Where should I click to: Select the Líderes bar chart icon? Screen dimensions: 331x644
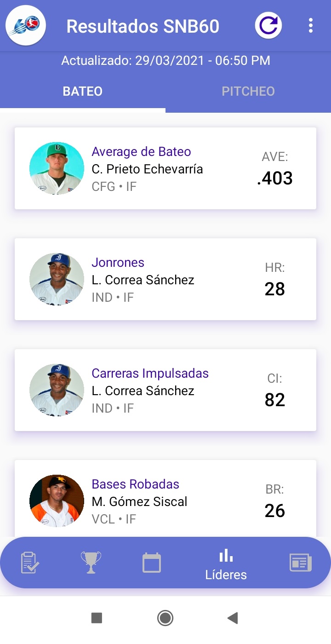coord(226,563)
